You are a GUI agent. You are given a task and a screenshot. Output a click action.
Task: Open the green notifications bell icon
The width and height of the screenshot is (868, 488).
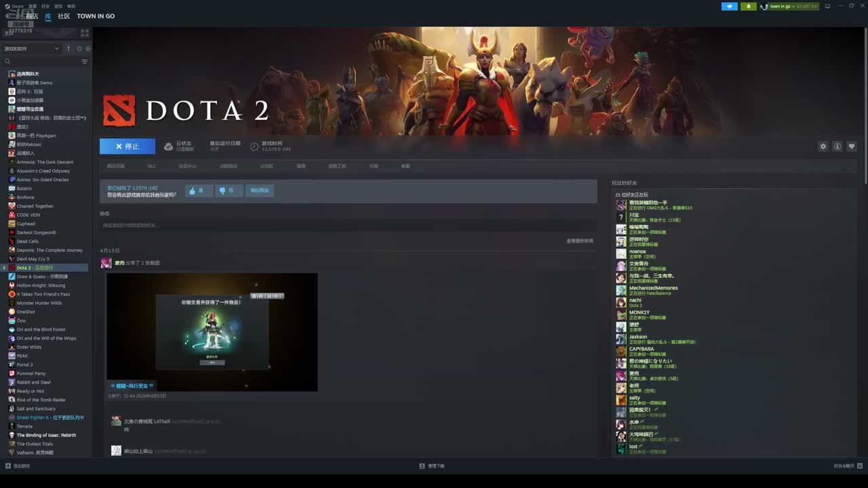pos(748,6)
